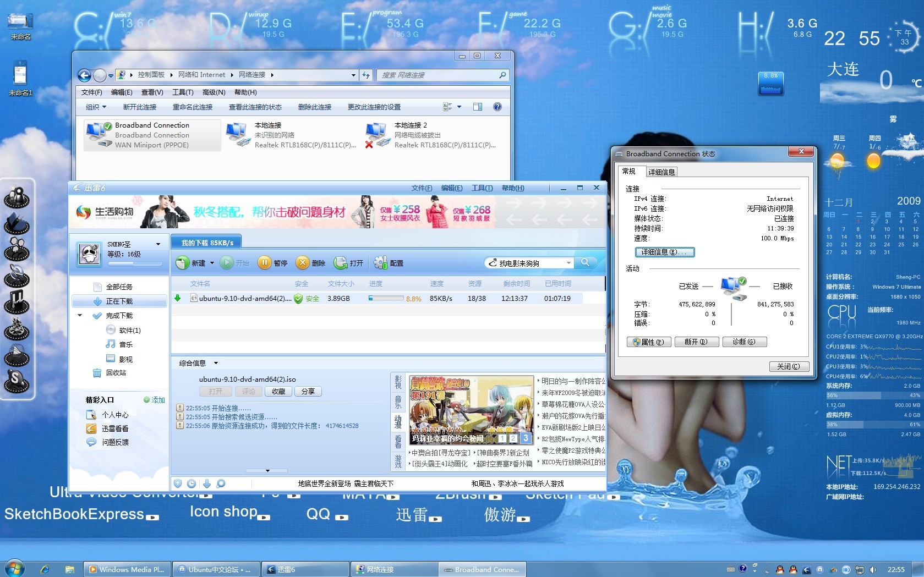Click the clock icon in Xunlei status bar
Viewport: 924px width, 577px height.
click(192, 483)
